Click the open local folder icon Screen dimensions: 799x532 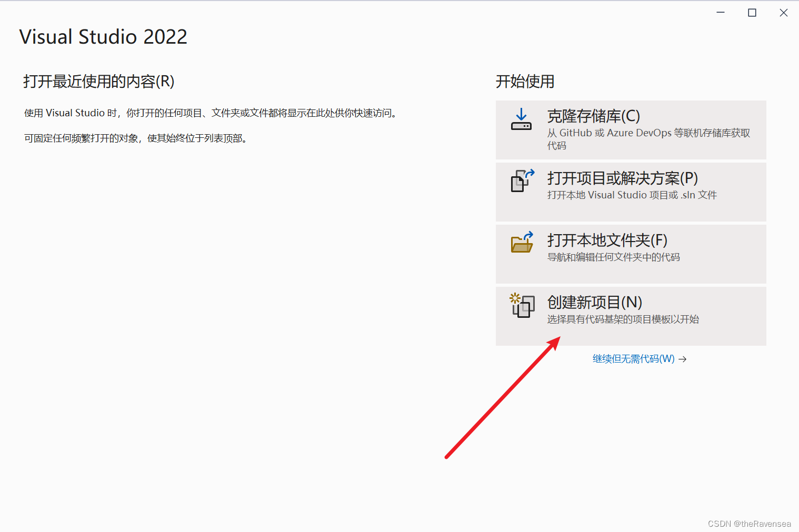coord(521,243)
